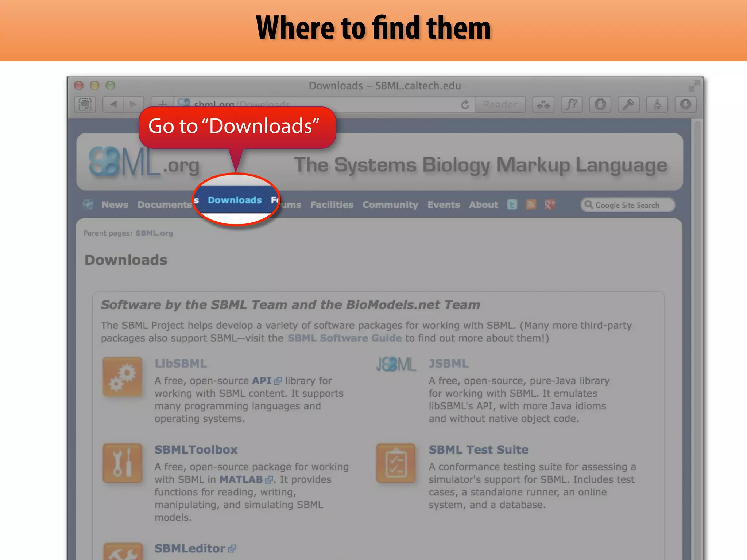Open the SBMLToolbox link
The image size is (747, 560).
(x=196, y=450)
